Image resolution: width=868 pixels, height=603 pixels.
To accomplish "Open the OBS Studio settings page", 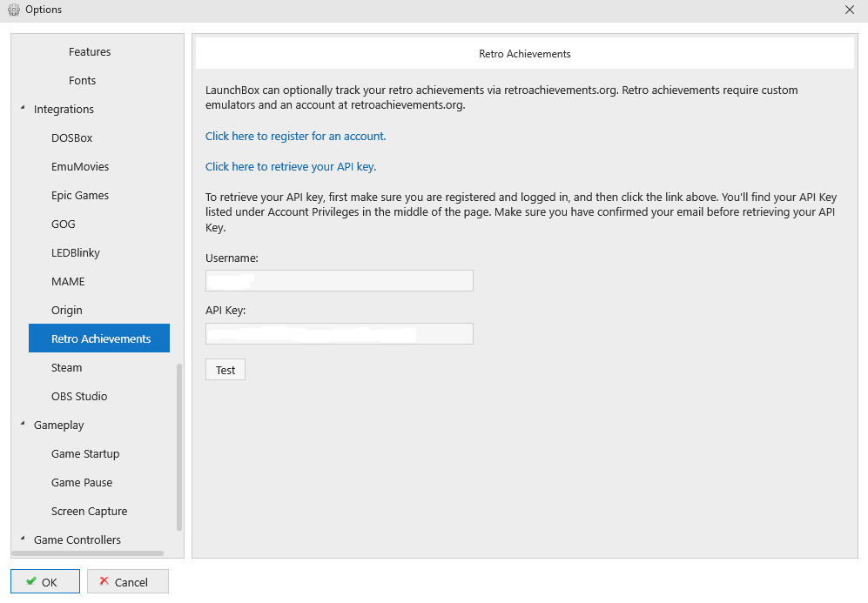I will 79,396.
